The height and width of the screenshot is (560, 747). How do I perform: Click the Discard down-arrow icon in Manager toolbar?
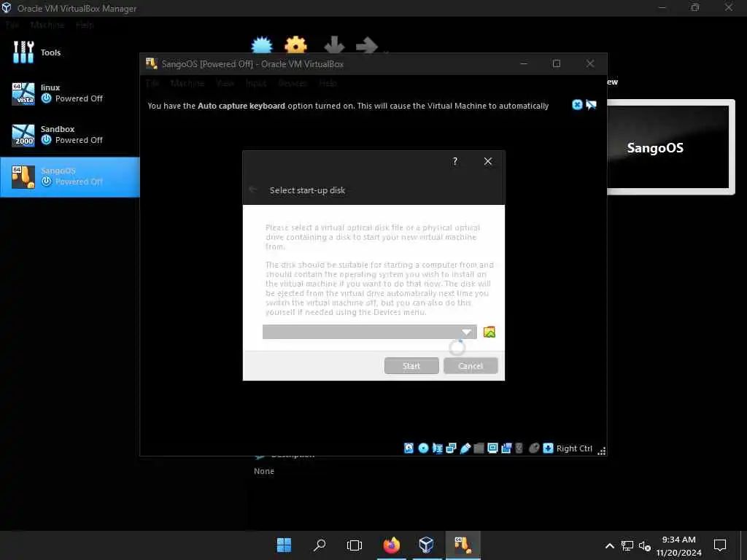334,44
